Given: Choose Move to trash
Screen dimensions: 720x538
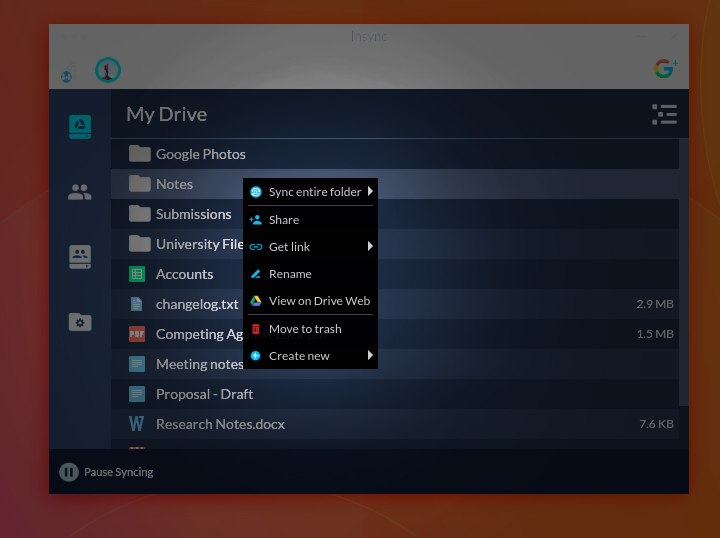Looking at the screenshot, I should click(310, 329).
